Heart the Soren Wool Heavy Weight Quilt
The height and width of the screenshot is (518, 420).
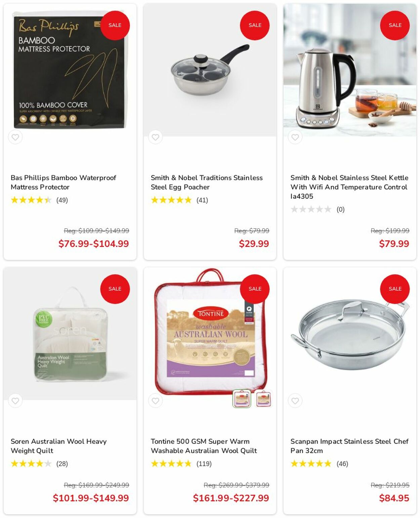15,401
